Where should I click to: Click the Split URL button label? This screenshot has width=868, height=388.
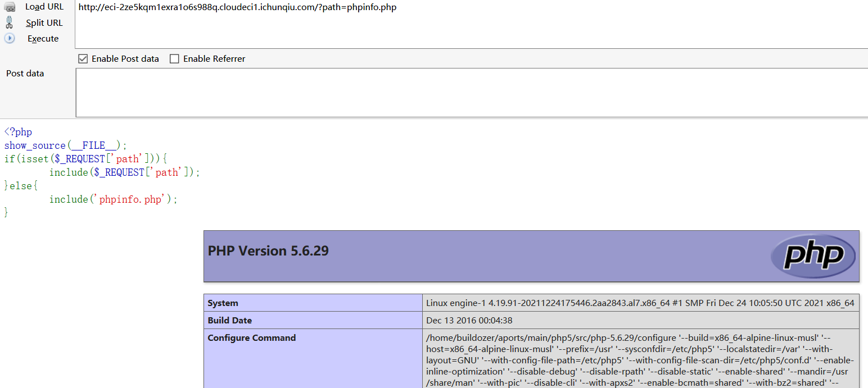point(44,23)
